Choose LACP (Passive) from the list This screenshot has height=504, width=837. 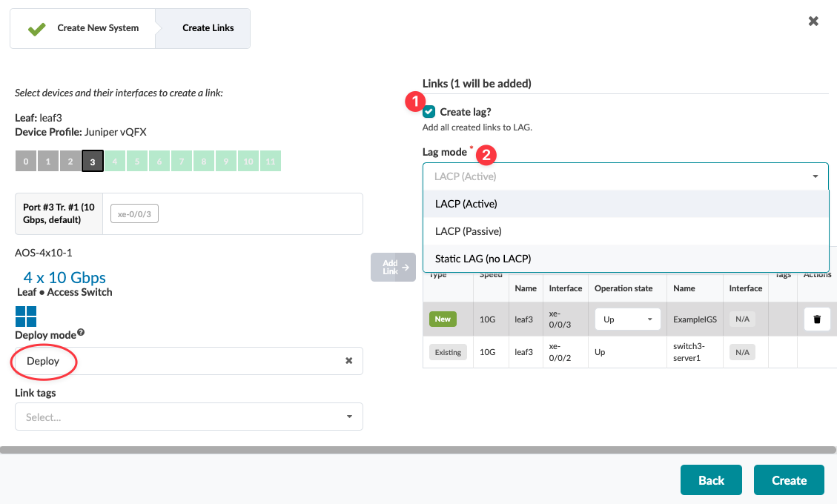click(469, 231)
